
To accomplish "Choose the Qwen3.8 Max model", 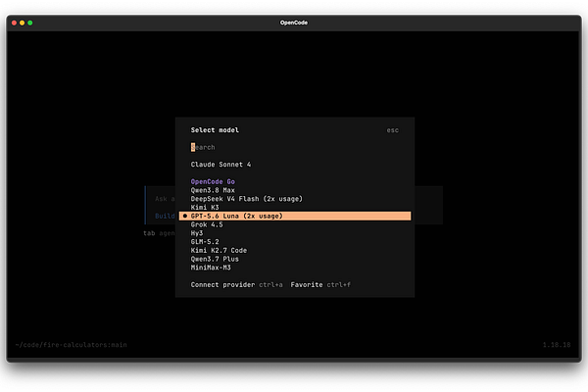I will [213, 190].
